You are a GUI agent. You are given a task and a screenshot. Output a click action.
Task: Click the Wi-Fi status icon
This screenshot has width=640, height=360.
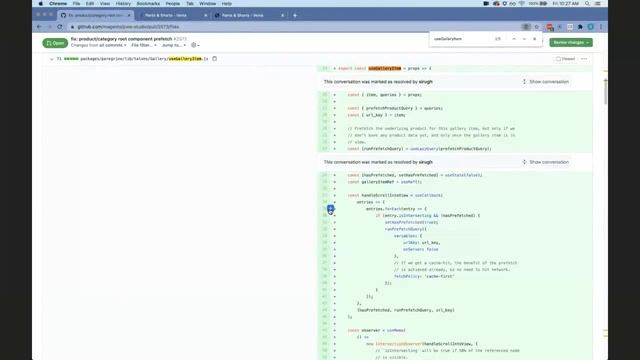click(521, 4)
